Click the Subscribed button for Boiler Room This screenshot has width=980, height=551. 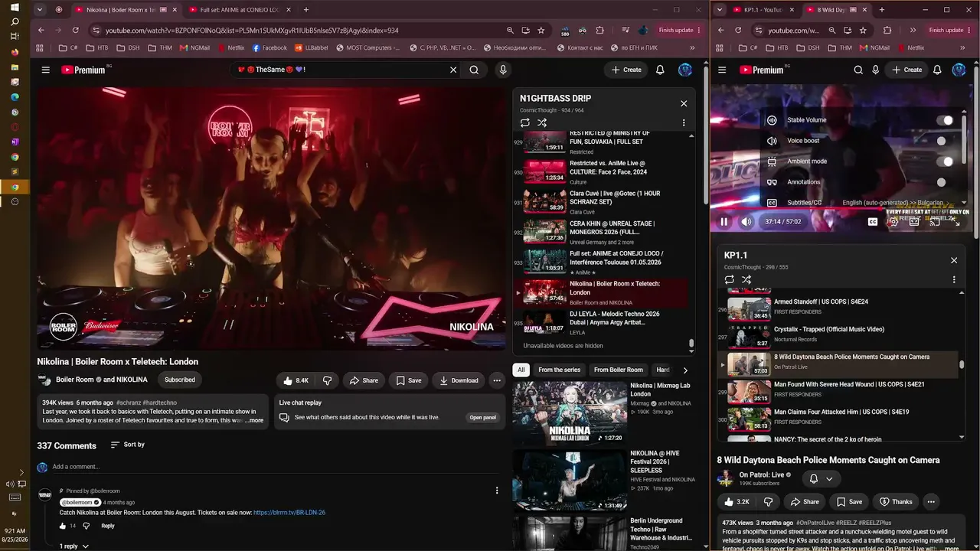point(180,380)
